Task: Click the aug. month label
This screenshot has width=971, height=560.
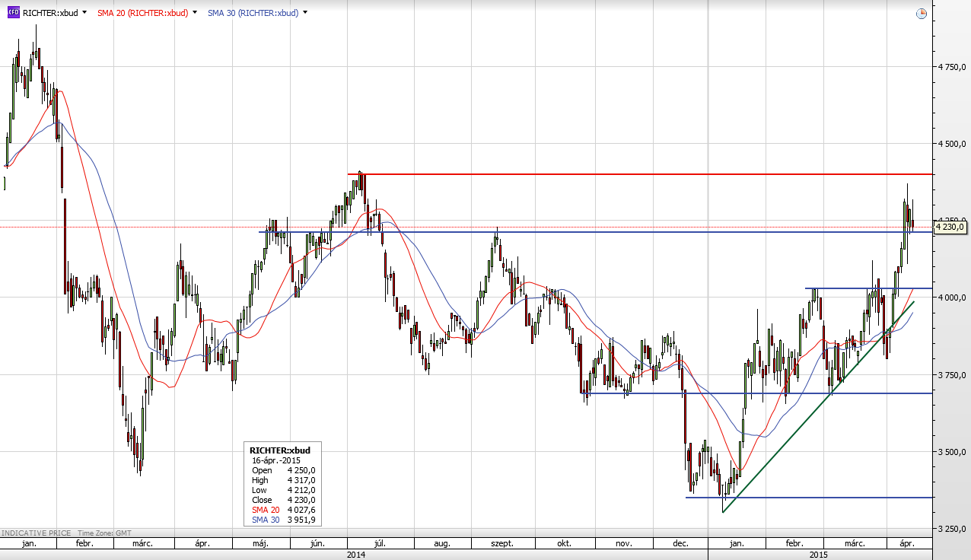Action: [x=441, y=544]
